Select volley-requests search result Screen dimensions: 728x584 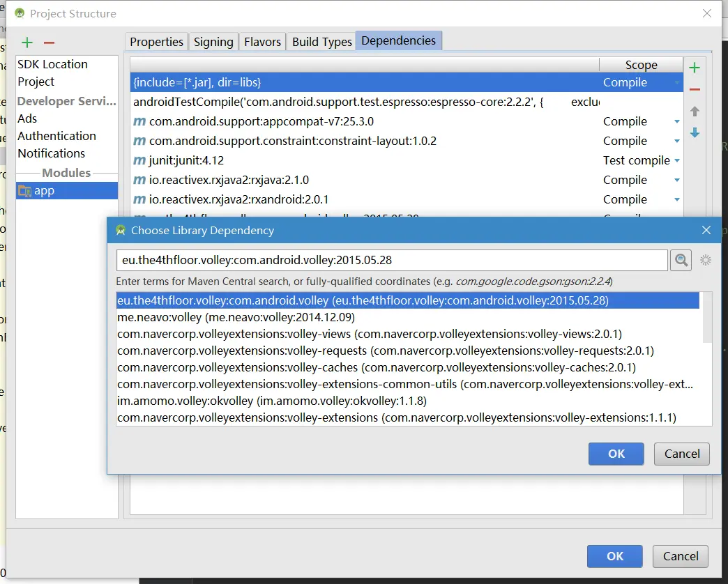click(408, 351)
